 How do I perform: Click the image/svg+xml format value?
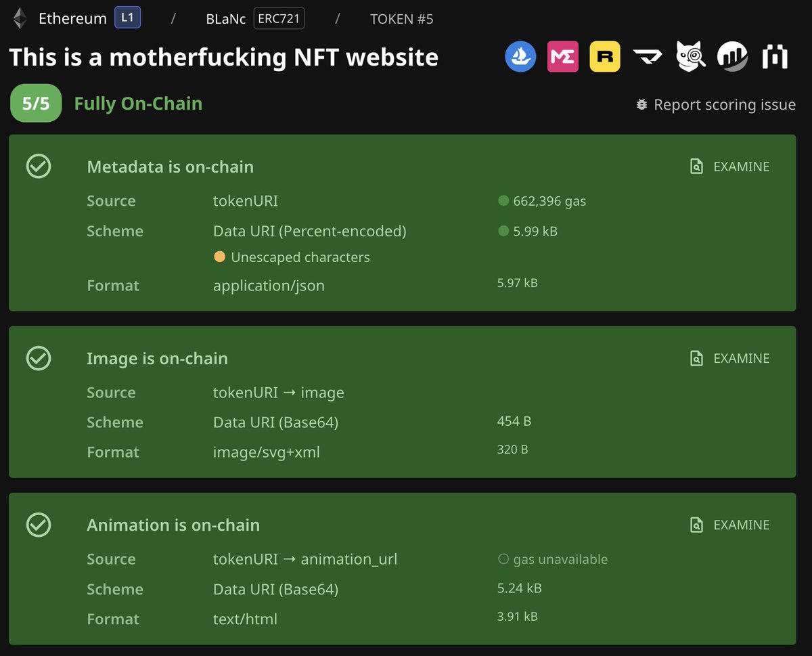click(x=267, y=452)
